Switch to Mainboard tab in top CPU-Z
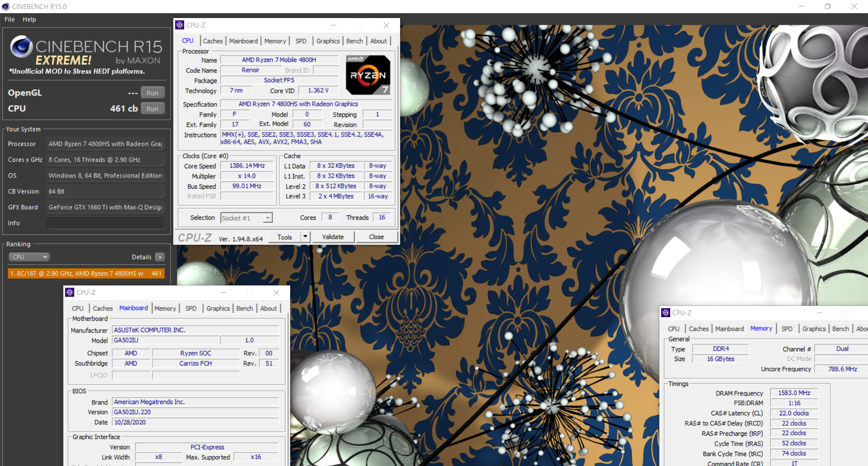Viewport: 868px width, 466px height. tap(243, 41)
